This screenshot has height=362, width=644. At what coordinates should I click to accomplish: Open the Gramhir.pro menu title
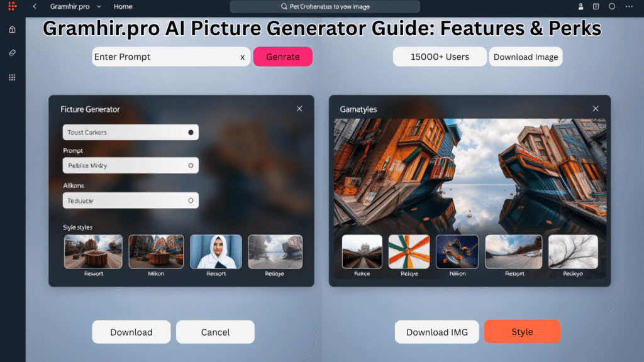click(70, 6)
